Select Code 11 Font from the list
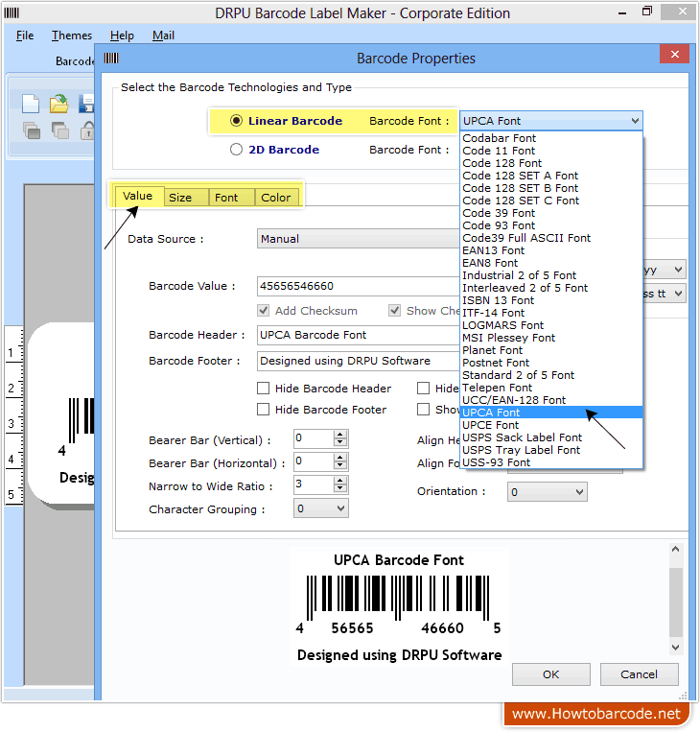This screenshot has width=700, height=732. point(551,151)
